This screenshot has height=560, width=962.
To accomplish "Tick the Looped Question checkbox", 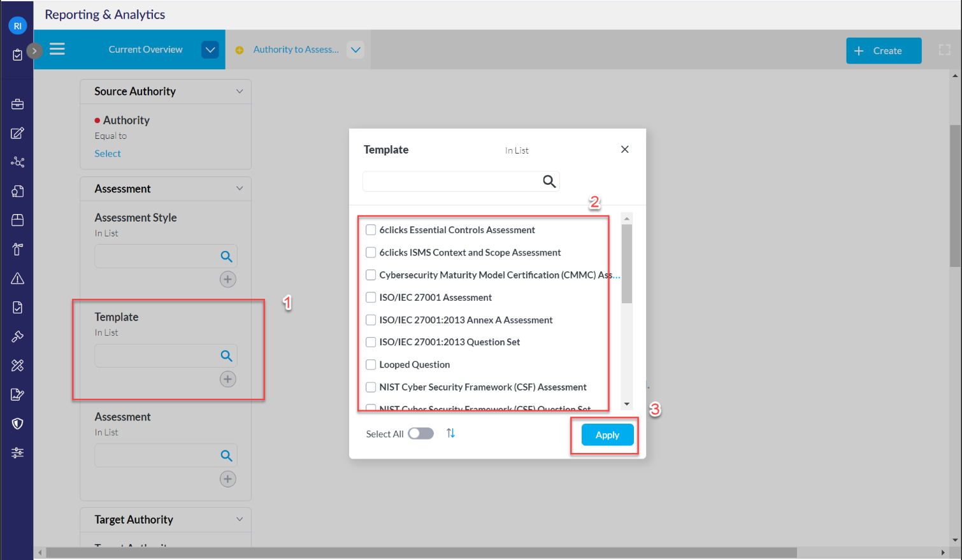I will (371, 364).
